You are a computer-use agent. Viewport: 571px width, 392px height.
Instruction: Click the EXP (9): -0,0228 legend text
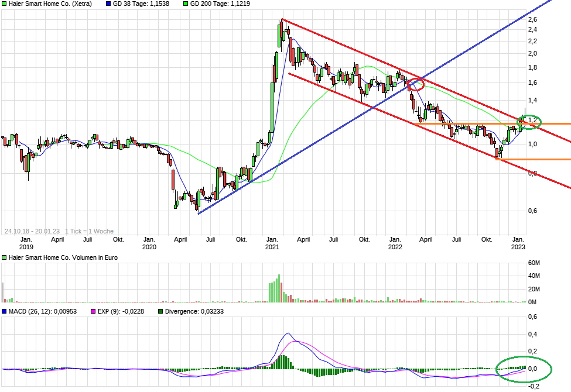click(121, 311)
